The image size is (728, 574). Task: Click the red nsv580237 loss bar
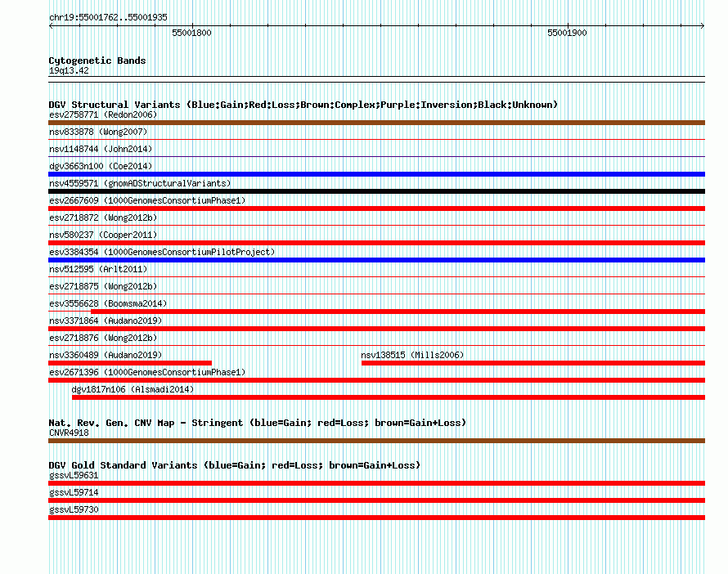[376, 243]
